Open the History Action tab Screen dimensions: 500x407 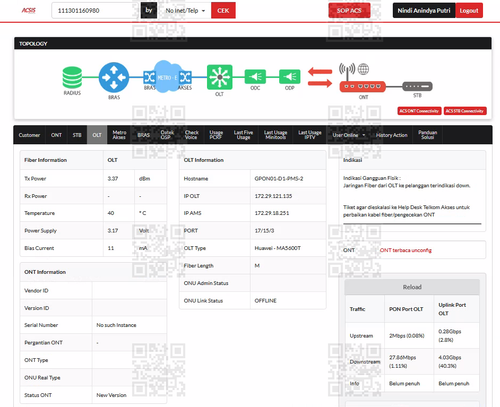(392, 135)
